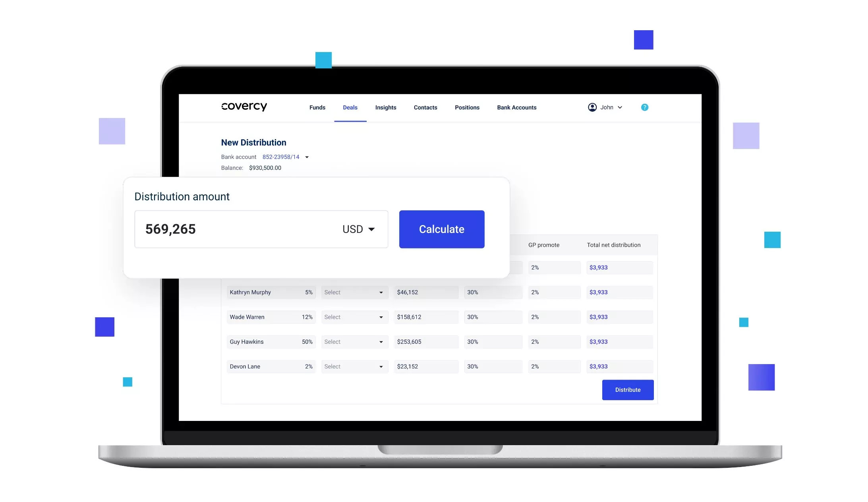Click the Distribute button to send payments
This screenshot has width=868, height=502.
pos(628,390)
